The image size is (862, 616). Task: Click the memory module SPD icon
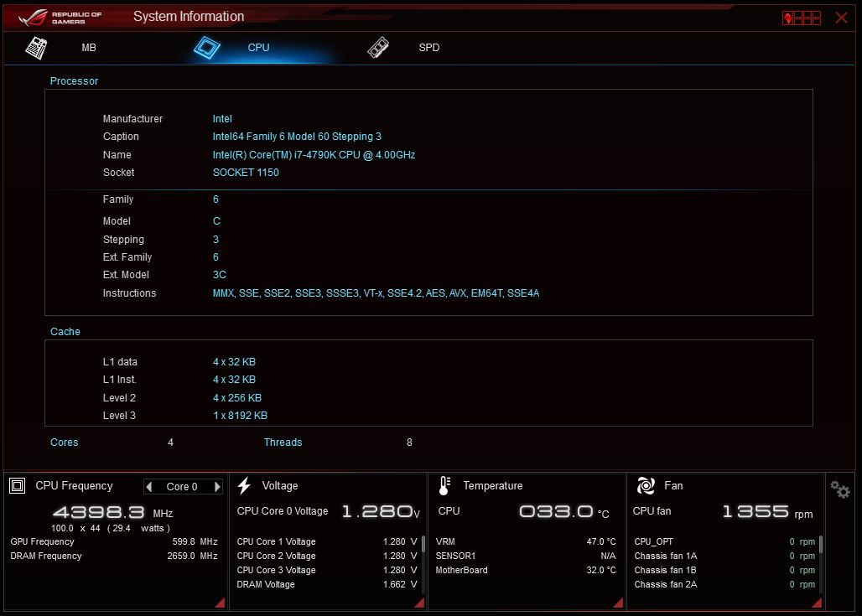coord(378,48)
